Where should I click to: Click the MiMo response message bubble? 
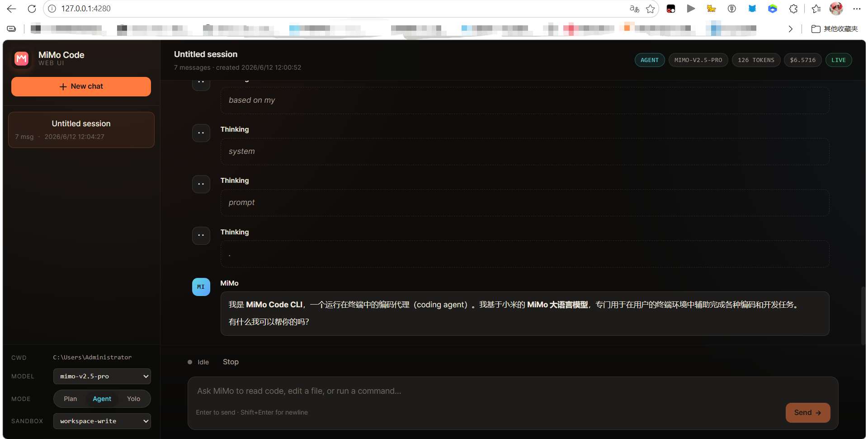(x=525, y=314)
